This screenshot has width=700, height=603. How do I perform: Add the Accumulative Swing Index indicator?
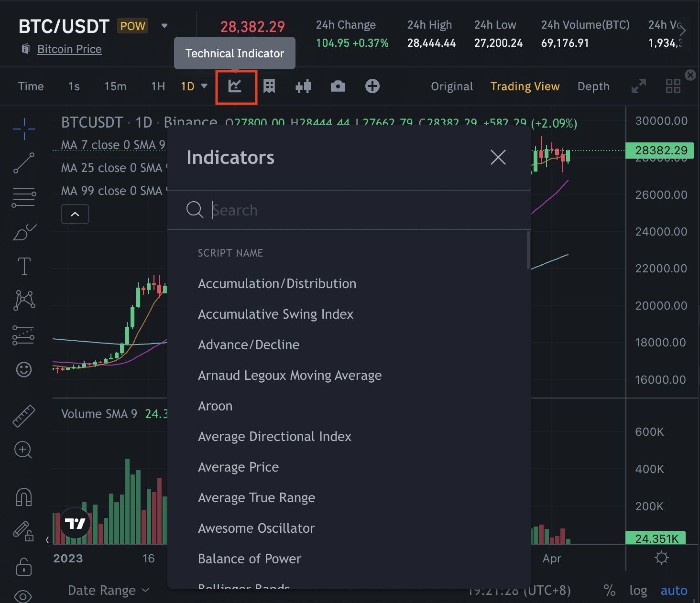[x=349, y=314]
